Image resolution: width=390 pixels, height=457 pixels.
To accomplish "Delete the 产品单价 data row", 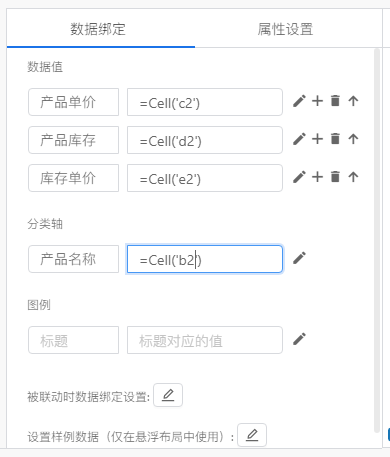I will click(x=335, y=101).
